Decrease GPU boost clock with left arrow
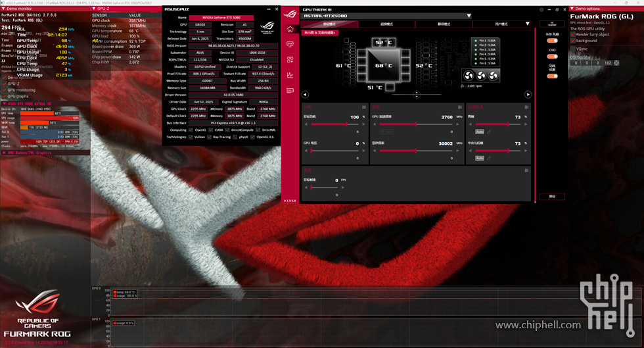 pyautogui.click(x=374, y=124)
